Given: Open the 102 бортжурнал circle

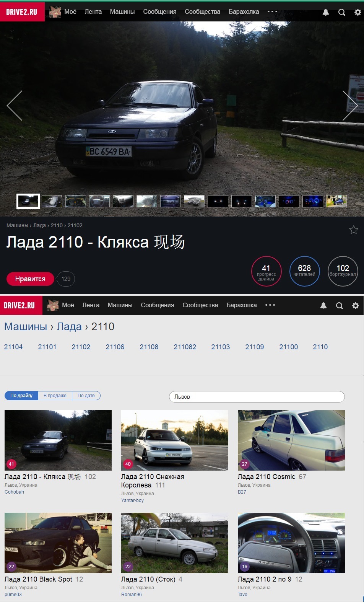Looking at the screenshot, I should 343,271.
